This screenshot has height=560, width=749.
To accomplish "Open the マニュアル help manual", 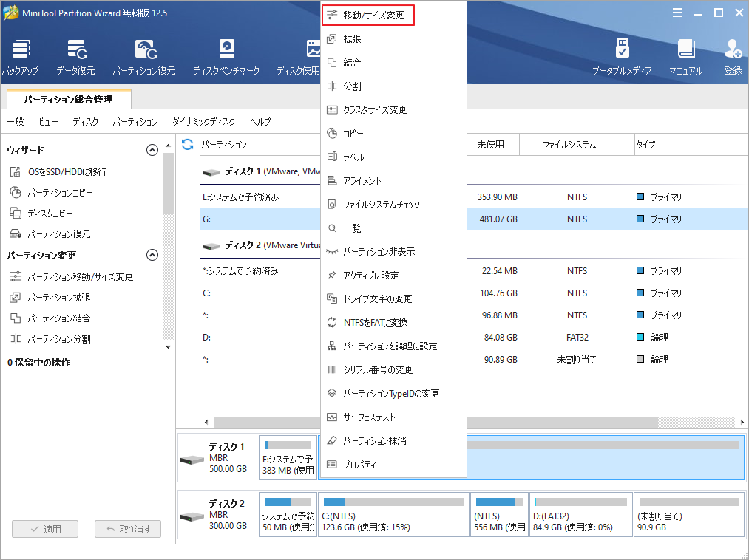I will coord(687,58).
